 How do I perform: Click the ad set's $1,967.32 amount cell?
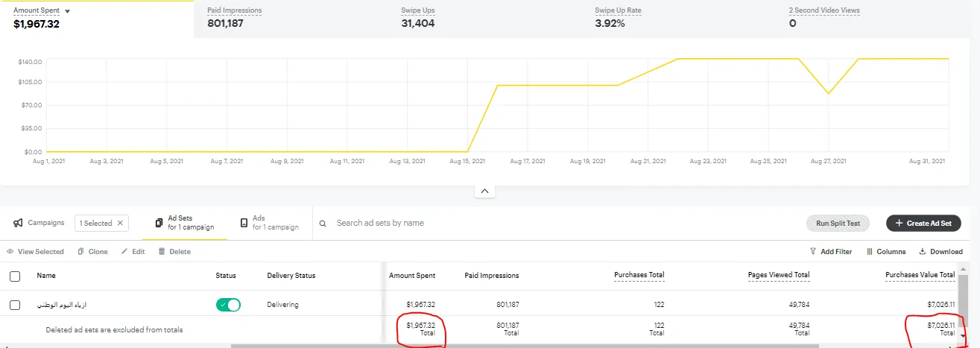(x=421, y=305)
